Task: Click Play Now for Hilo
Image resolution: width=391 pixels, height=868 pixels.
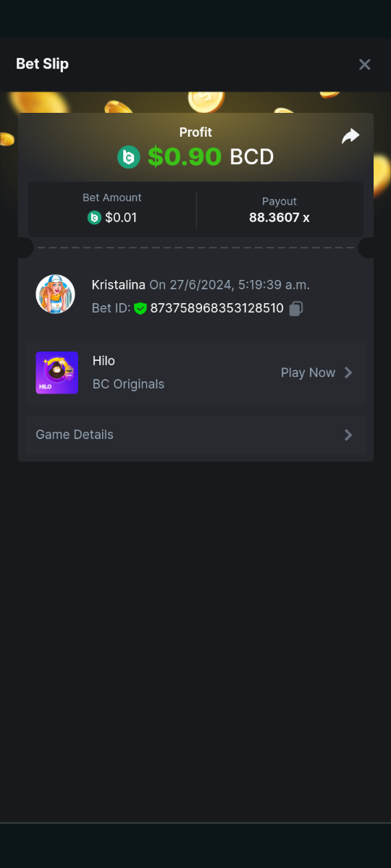Action: point(308,373)
